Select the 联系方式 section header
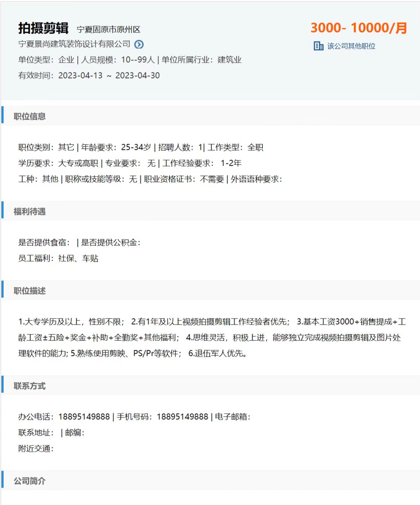 [29, 386]
